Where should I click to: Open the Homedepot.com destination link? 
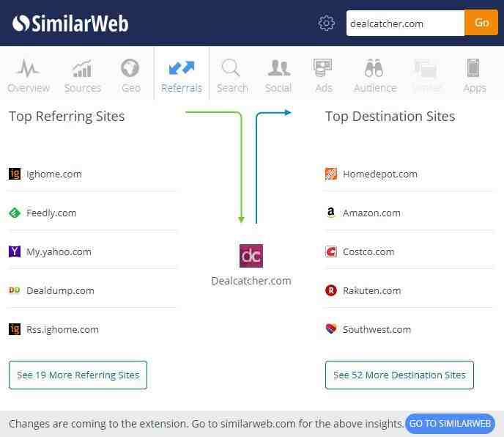tap(380, 174)
